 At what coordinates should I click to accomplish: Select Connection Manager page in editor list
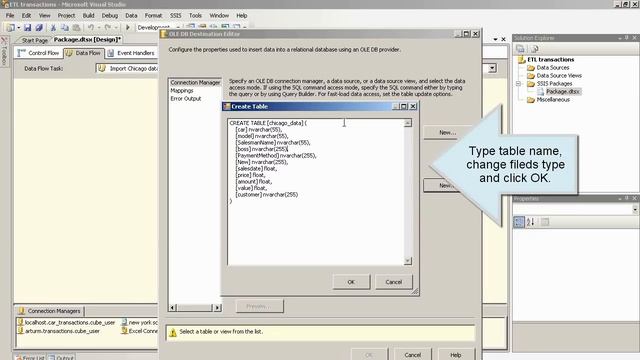pyautogui.click(x=195, y=82)
